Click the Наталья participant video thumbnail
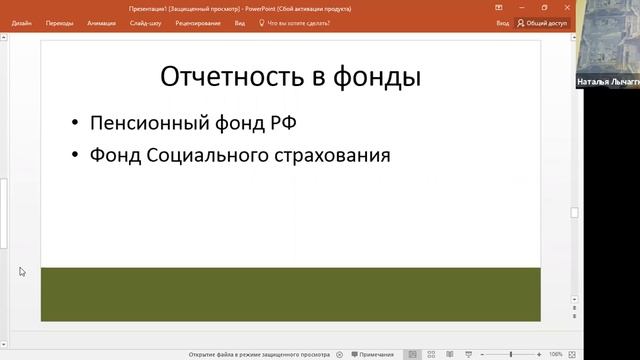 tap(608, 44)
